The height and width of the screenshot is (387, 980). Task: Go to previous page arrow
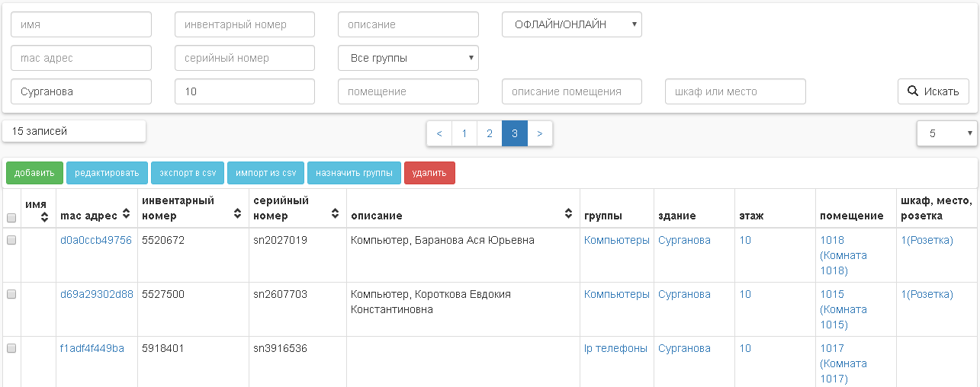[x=439, y=133]
